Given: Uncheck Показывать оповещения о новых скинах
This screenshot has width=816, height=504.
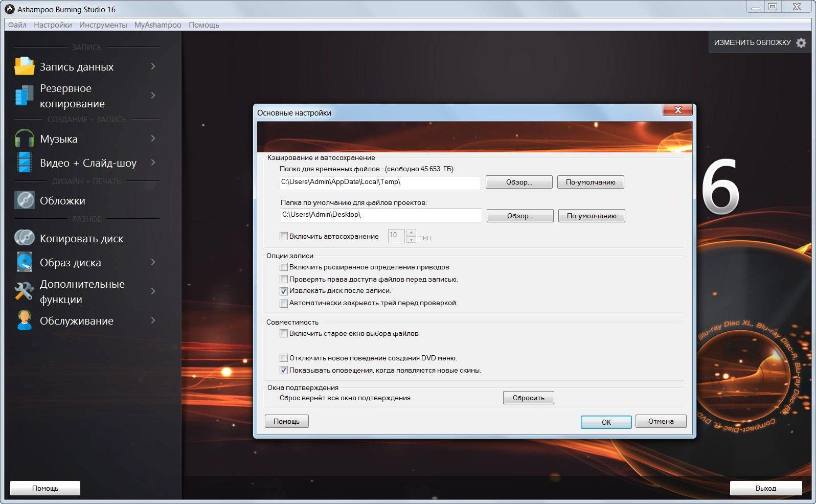Looking at the screenshot, I should (x=284, y=370).
